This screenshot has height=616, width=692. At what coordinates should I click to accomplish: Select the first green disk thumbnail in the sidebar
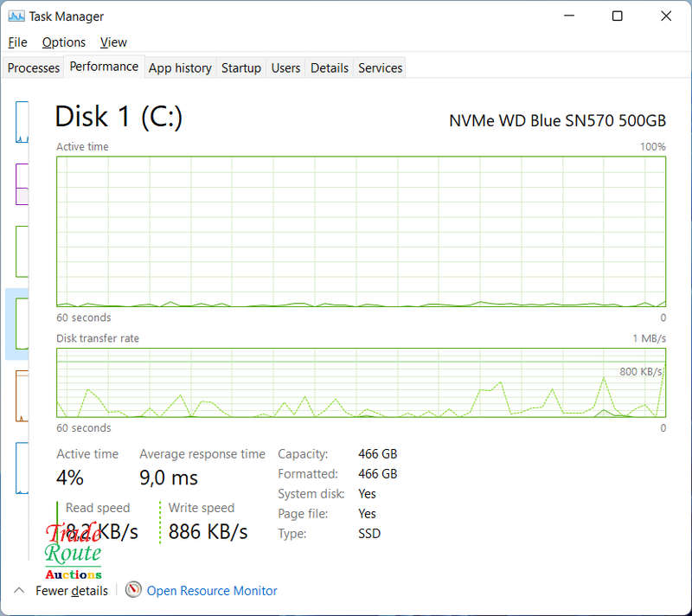(22, 252)
